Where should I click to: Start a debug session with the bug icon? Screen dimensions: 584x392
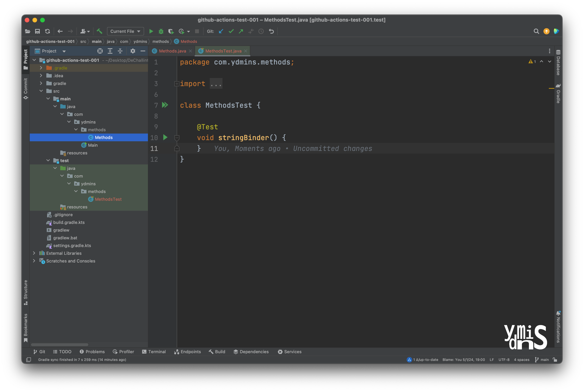pyautogui.click(x=161, y=31)
